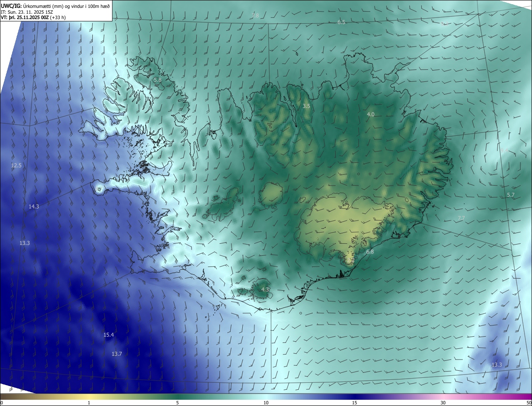Click the 1 label on the color scale
Image resolution: width=532 pixels, height=406 pixels.
(89, 403)
